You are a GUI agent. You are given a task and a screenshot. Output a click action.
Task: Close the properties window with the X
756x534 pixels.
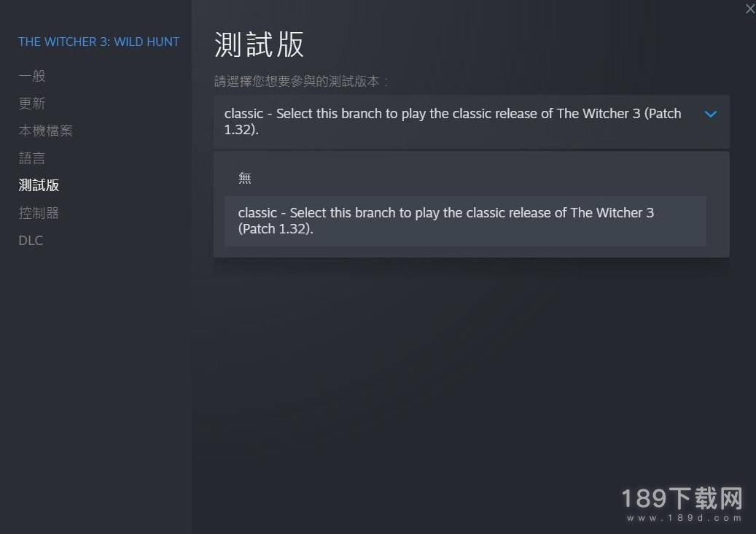(749, 9)
